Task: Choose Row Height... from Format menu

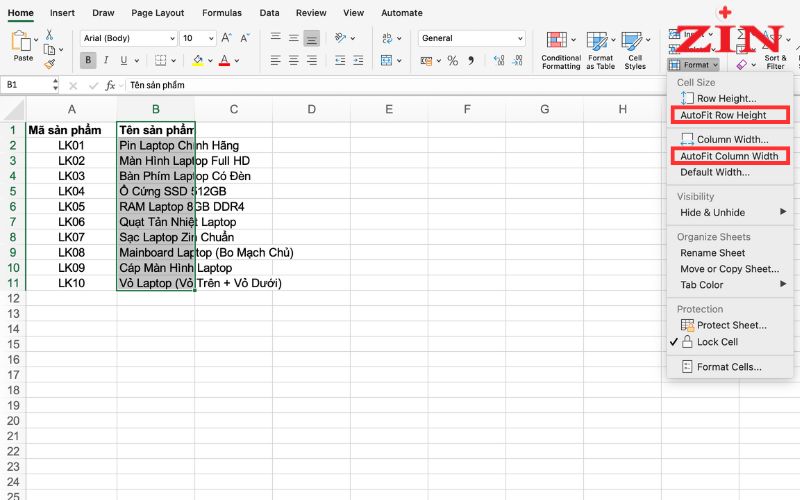Action: [x=730, y=98]
